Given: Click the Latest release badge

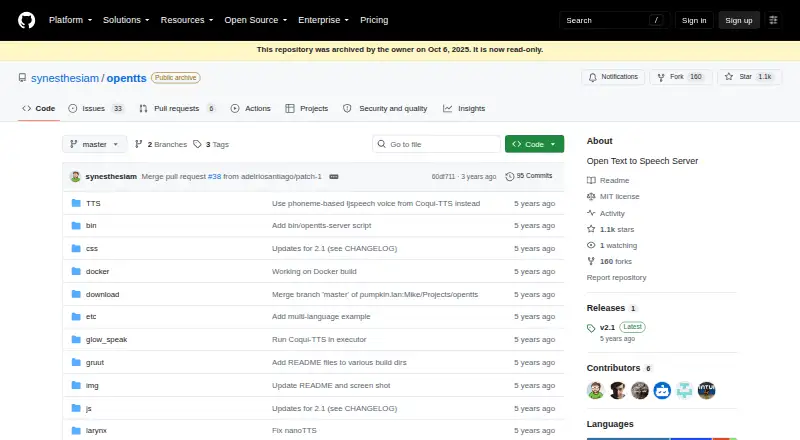Looking at the screenshot, I should (632, 327).
